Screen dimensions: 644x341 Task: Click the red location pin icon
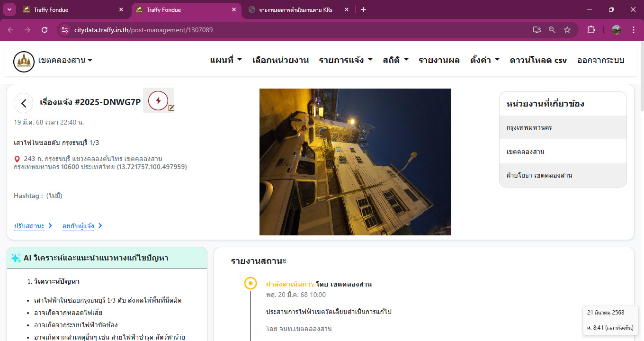tap(18, 159)
